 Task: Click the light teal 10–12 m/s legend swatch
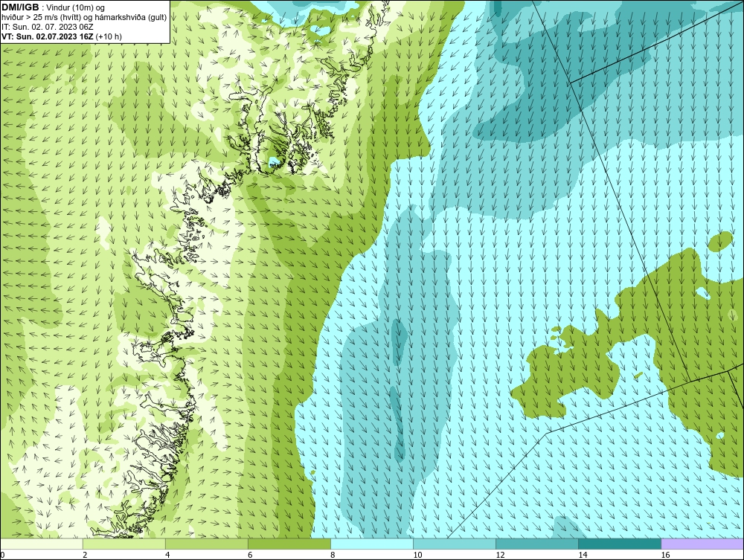455,544
